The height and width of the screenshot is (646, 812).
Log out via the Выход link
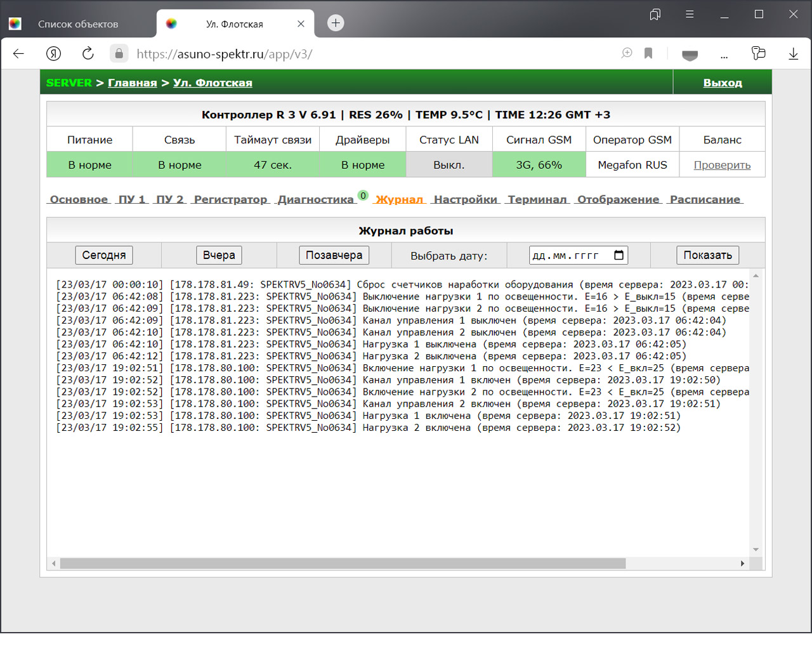[723, 82]
